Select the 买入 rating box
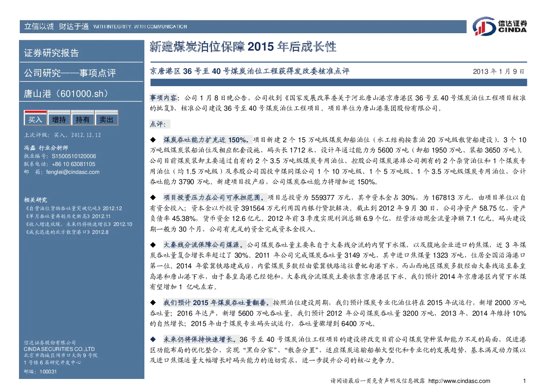Screen dimensions: 555x392 tap(35, 119)
